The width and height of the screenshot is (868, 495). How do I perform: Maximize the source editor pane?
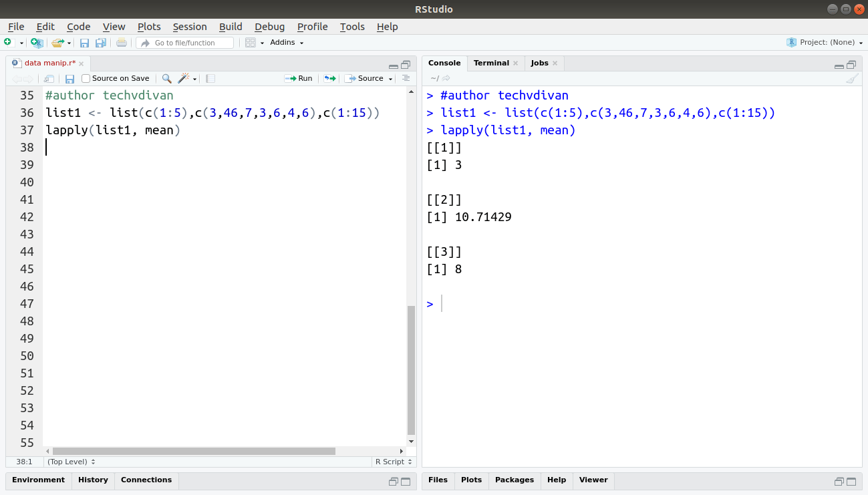(x=406, y=65)
